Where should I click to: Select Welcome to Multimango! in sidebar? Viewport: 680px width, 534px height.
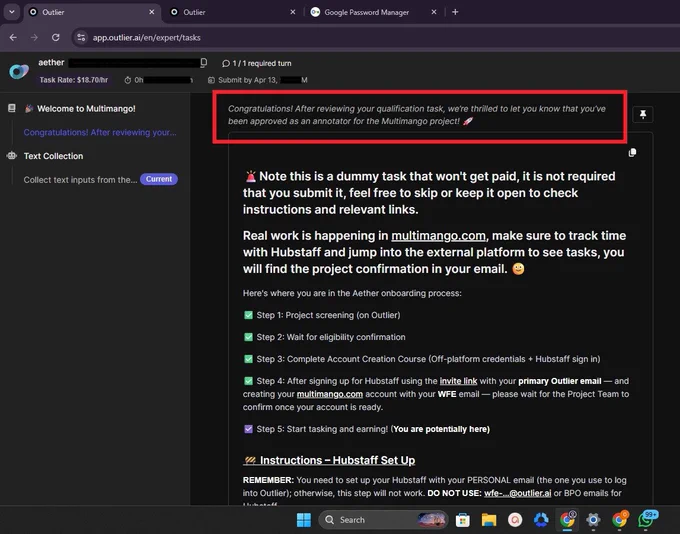click(86, 108)
